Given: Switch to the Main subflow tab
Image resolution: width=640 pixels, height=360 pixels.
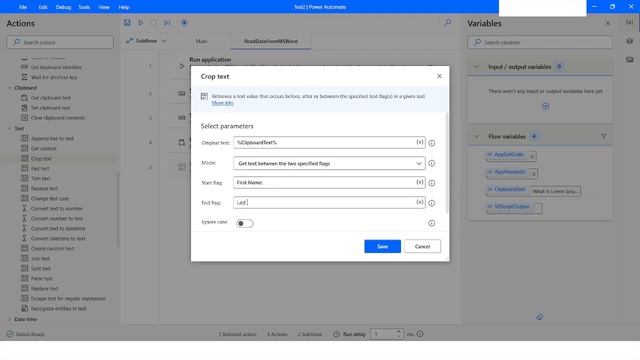Looking at the screenshot, I should [x=202, y=41].
